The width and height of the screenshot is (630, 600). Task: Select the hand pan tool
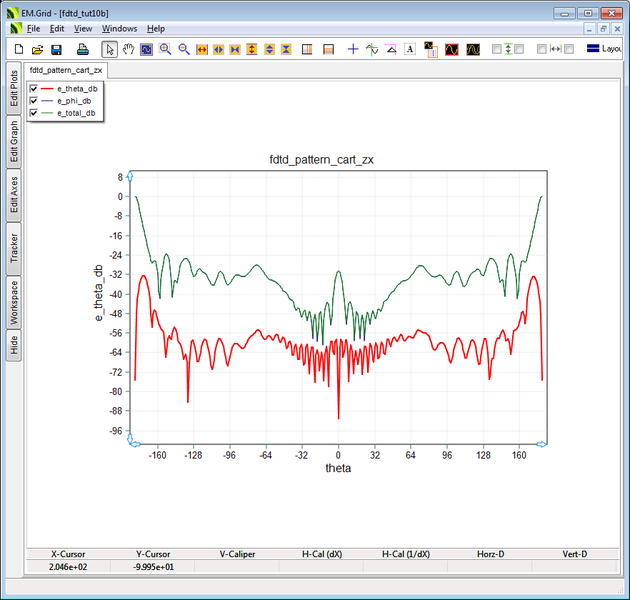pyautogui.click(x=128, y=49)
